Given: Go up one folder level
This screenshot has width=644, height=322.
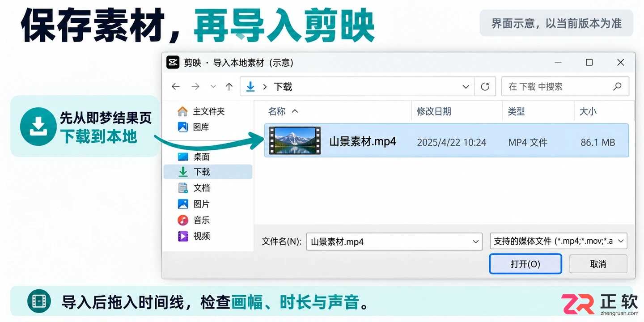Looking at the screenshot, I should coord(229,87).
